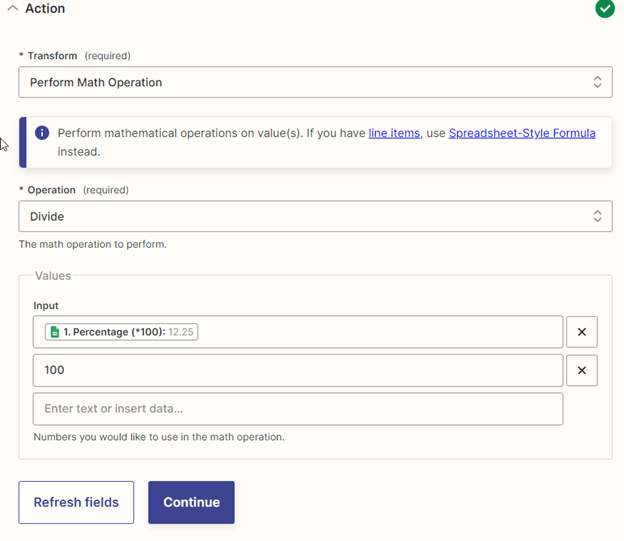Remove the Percentage input with its X

tap(581, 332)
